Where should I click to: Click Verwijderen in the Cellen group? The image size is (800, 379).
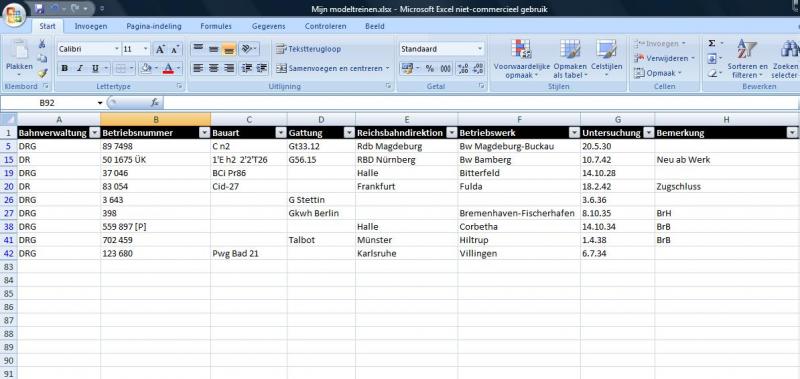664,58
